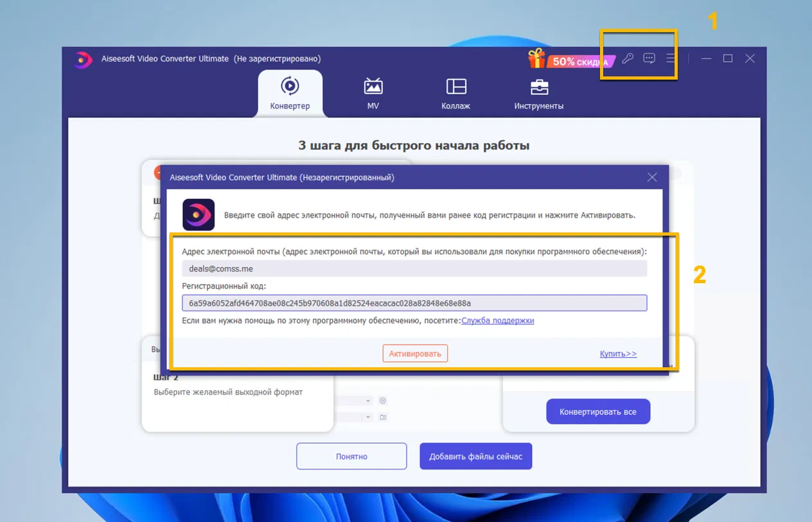Viewport: 812px width, 522px height.
Task: Open registration via the key icon
Action: [626, 58]
